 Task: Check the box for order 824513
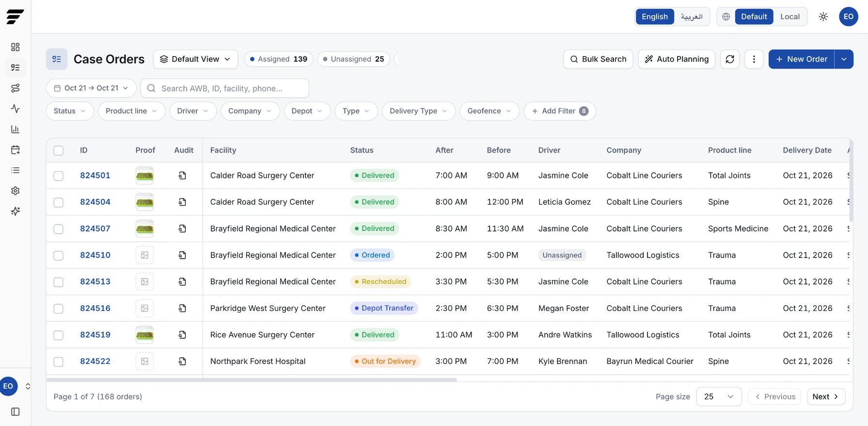click(59, 282)
